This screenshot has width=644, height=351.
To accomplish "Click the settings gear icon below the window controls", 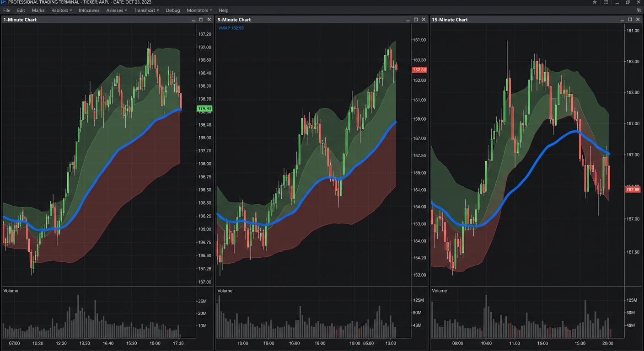I will pos(639,10).
